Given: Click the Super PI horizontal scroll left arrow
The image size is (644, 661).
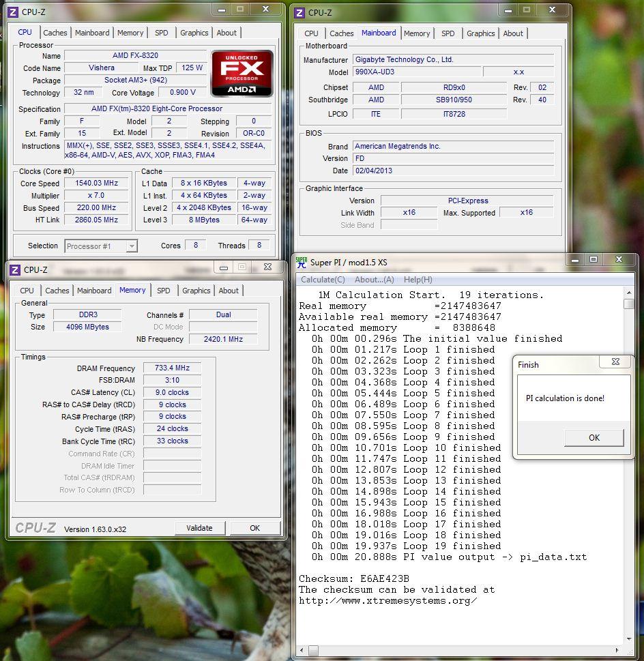Looking at the screenshot, I should [302, 651].
